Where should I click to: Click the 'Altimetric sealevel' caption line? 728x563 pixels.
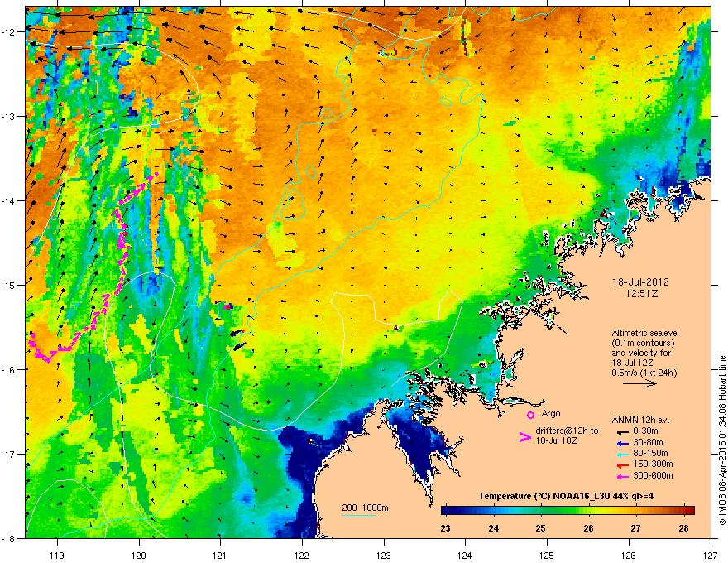tap(645, 333)
